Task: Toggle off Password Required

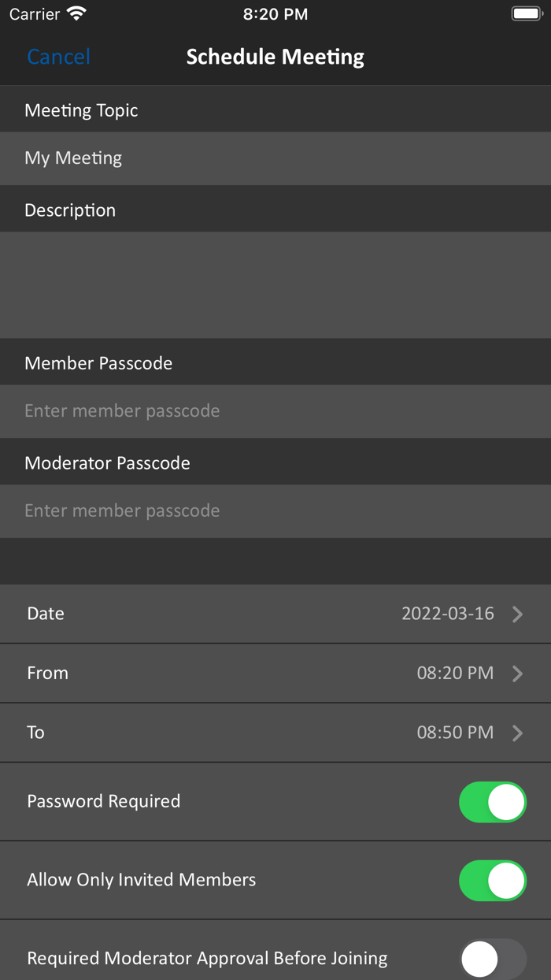Action: pos(492,801)
